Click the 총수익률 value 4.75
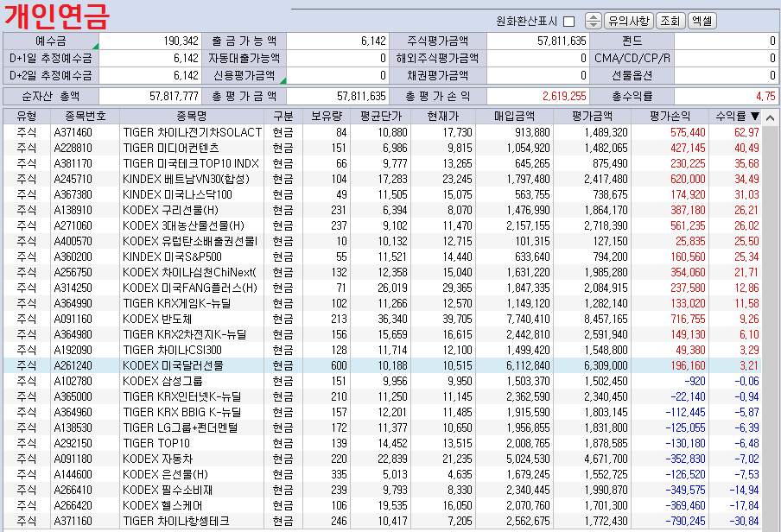Viewport: 781px width, 532px height. (x=765, y=96)
